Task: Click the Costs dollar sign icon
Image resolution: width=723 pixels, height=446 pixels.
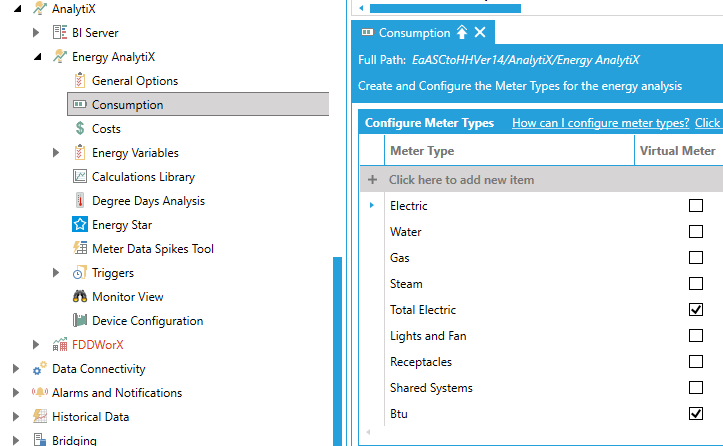Action: [x=80, y=129]
